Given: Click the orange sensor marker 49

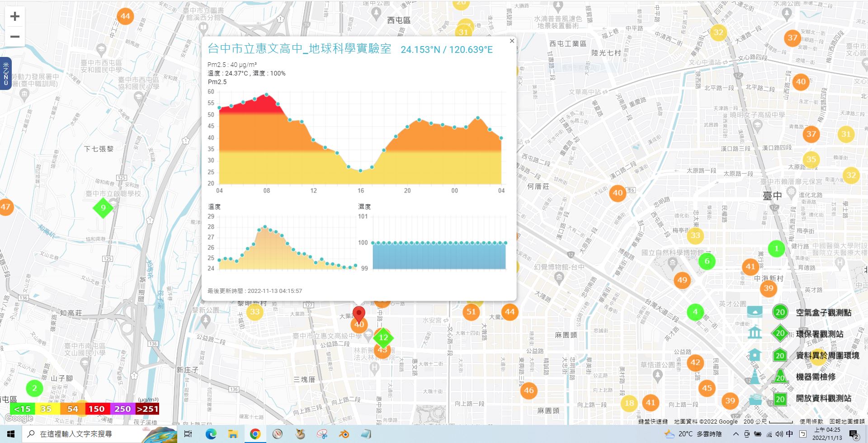Looking at the screenshot, I should pos(682,280).
